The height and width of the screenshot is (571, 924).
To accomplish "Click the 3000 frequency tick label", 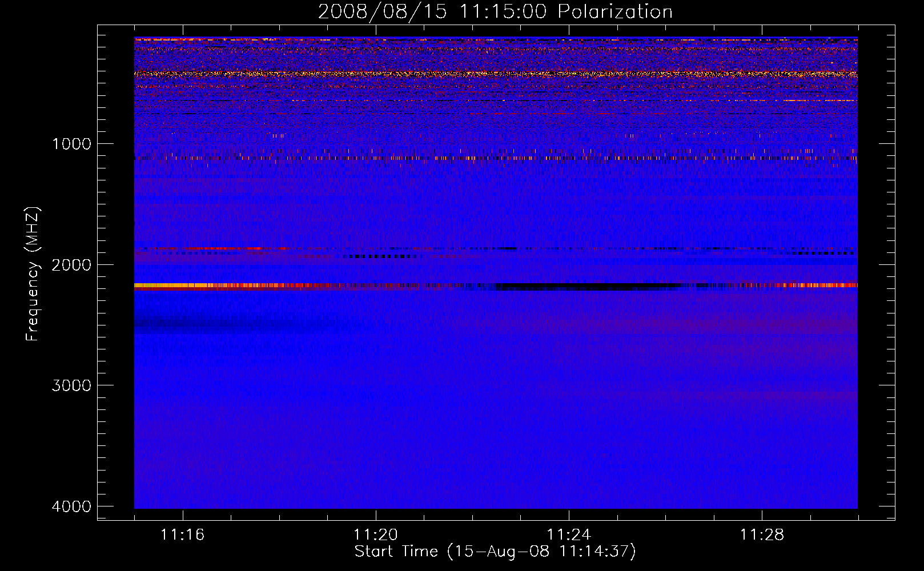I will tap(71, 385).
